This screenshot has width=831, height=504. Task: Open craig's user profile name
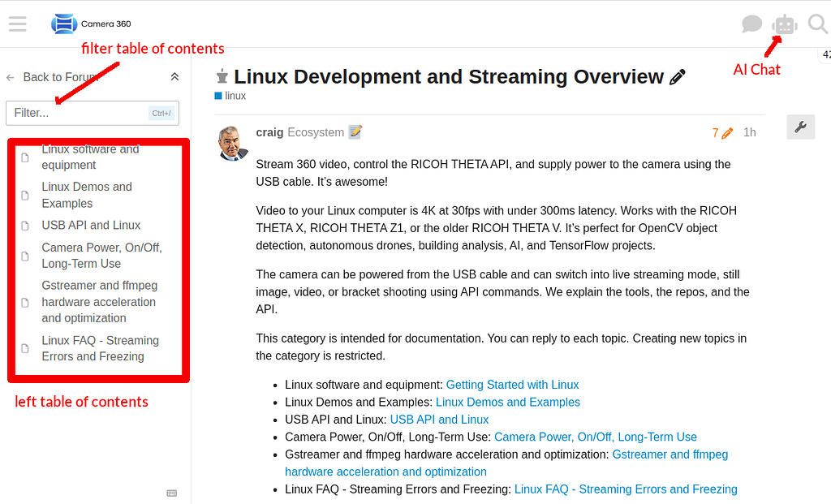point(269,132)
